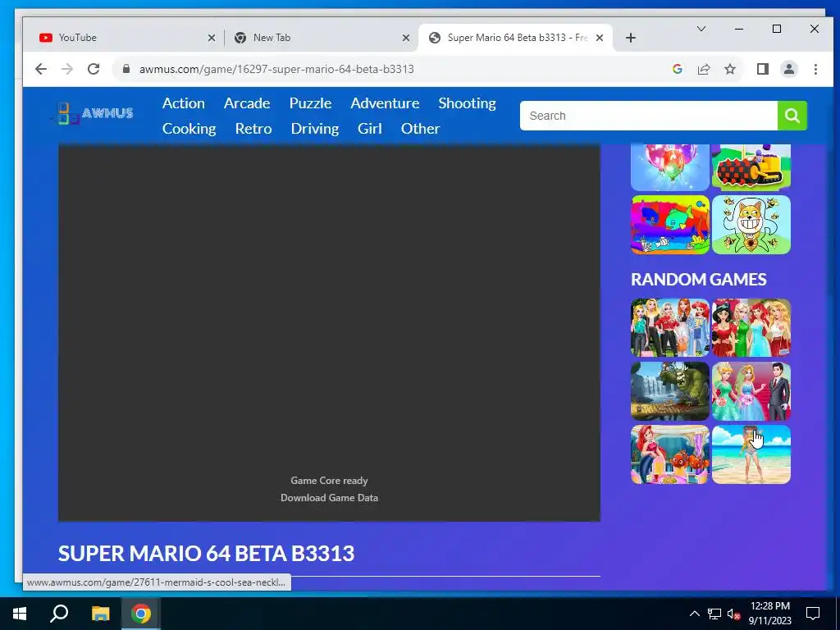The width and height of the screenshot is (840, 630).
Task: Open the princesses in gowns thumbnail
Action: coord(751,328)
